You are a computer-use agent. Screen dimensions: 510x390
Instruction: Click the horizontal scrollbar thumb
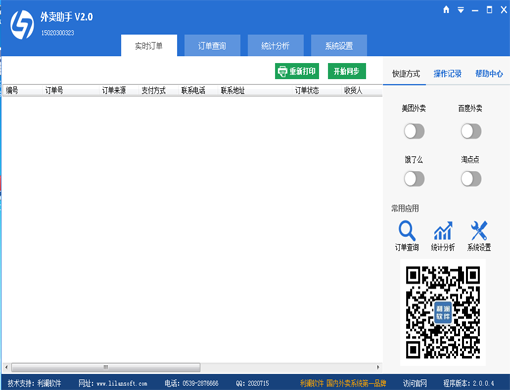click(106, 367)
